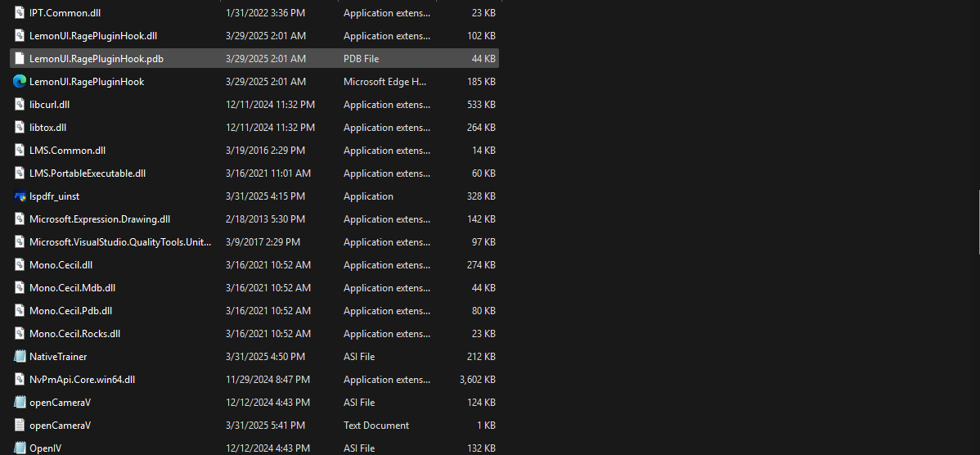Screen dimensions: 980x455
Task: Click the openCameraV text document icon
Action: click(20, 426)
